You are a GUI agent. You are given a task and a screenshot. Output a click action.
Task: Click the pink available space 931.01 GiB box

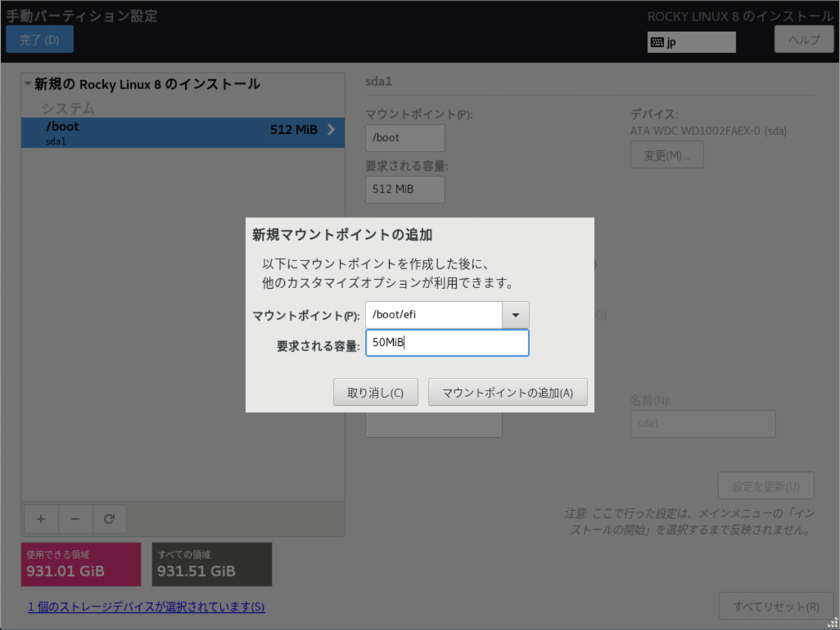(81, 564)
